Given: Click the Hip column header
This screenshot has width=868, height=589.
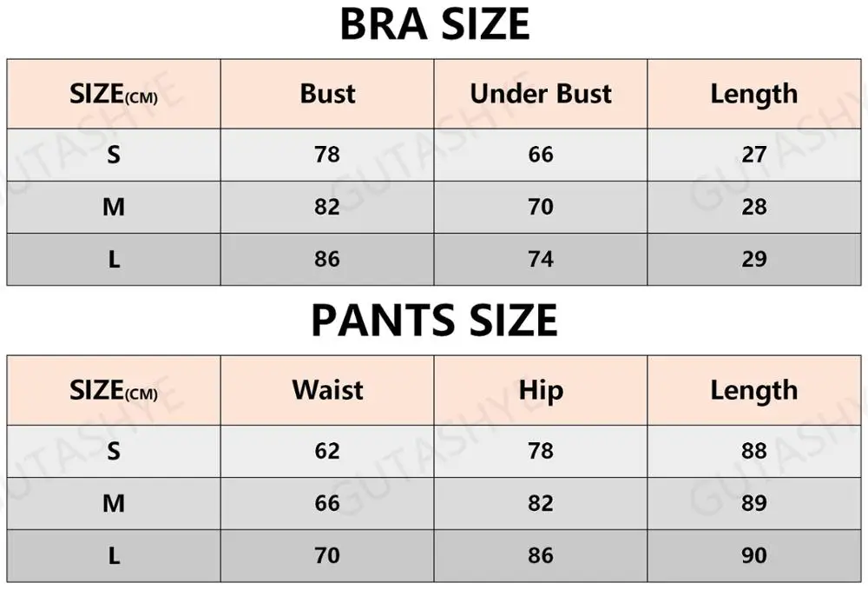Looking at the screenshot, I should (541, 390).
